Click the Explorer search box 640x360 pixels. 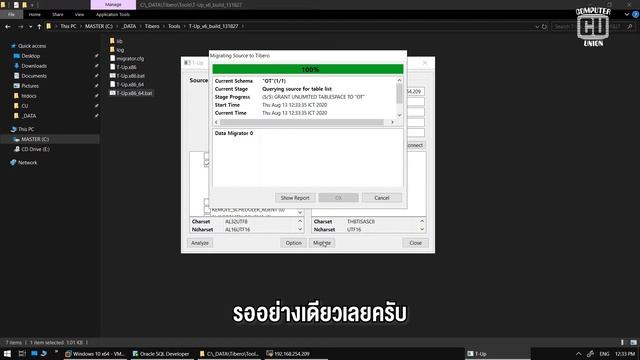(593, 27)
